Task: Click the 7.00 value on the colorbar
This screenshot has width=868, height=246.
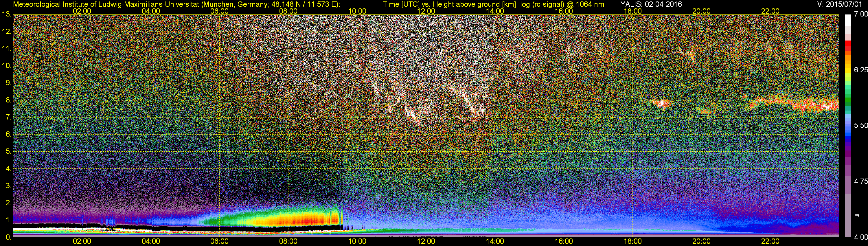Action: coord(860,14)
